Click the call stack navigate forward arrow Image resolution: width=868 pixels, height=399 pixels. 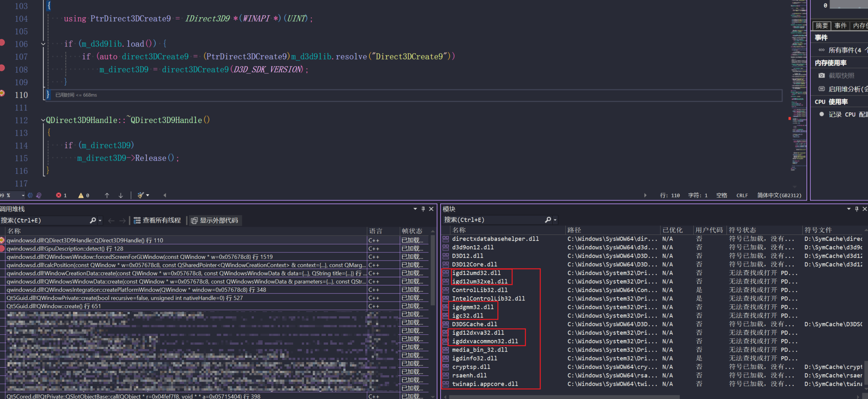[122, 221]
